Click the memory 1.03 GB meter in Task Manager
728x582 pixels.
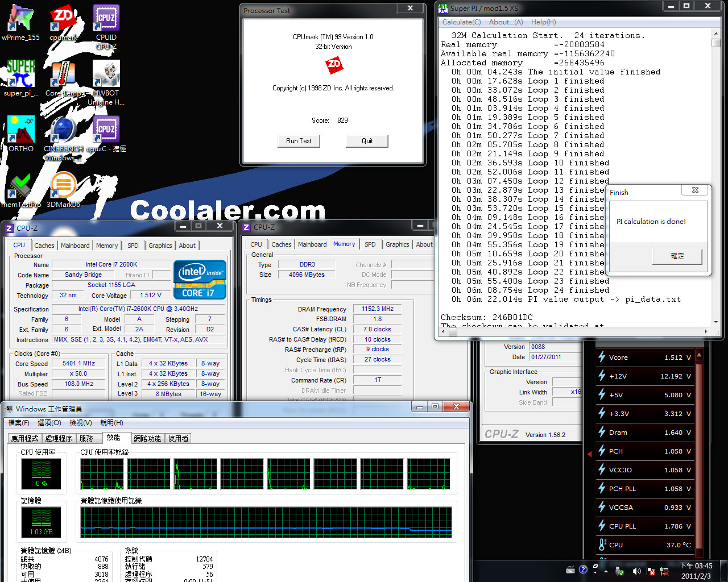point(41,522)
